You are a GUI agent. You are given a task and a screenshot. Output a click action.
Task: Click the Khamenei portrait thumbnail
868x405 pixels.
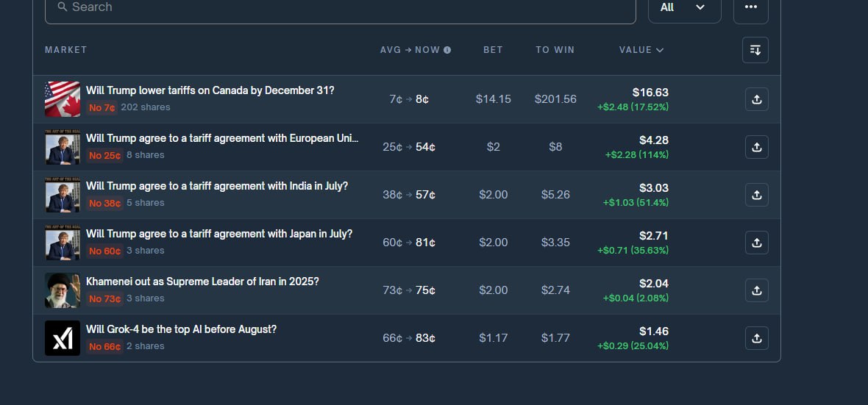click(x=63, y=290)
